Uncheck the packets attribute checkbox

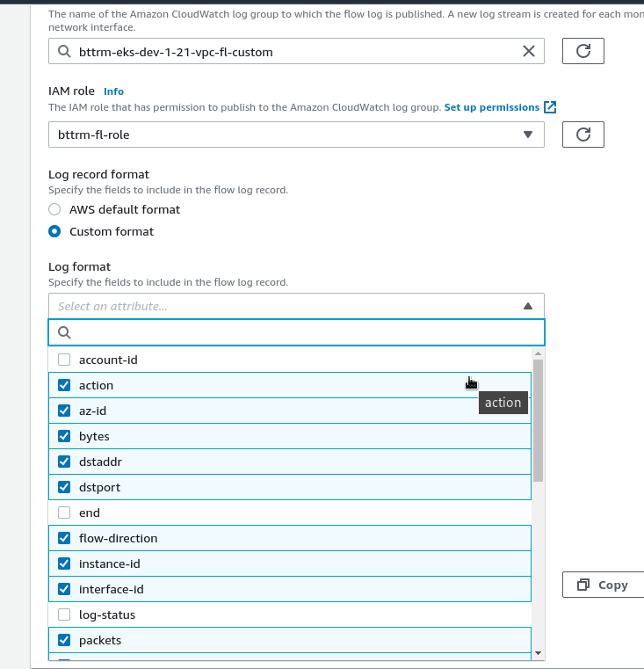[x=64, y=640]
